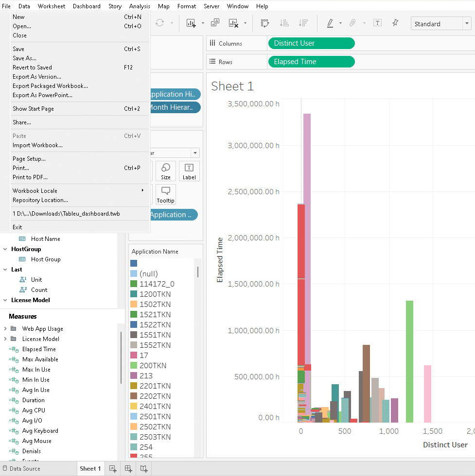Click the Application pill on the Marks card
475x476 pixels.
coord(174,215)
